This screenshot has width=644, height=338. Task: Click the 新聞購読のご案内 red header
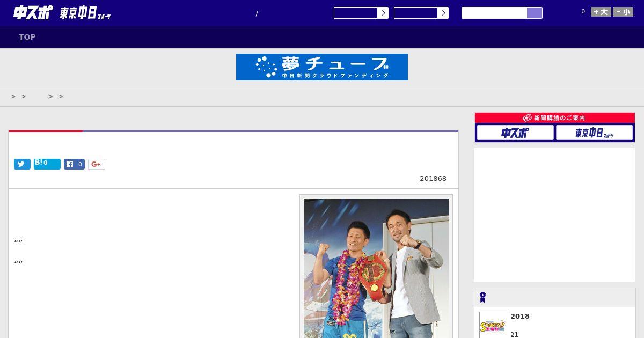pos(555,118)
